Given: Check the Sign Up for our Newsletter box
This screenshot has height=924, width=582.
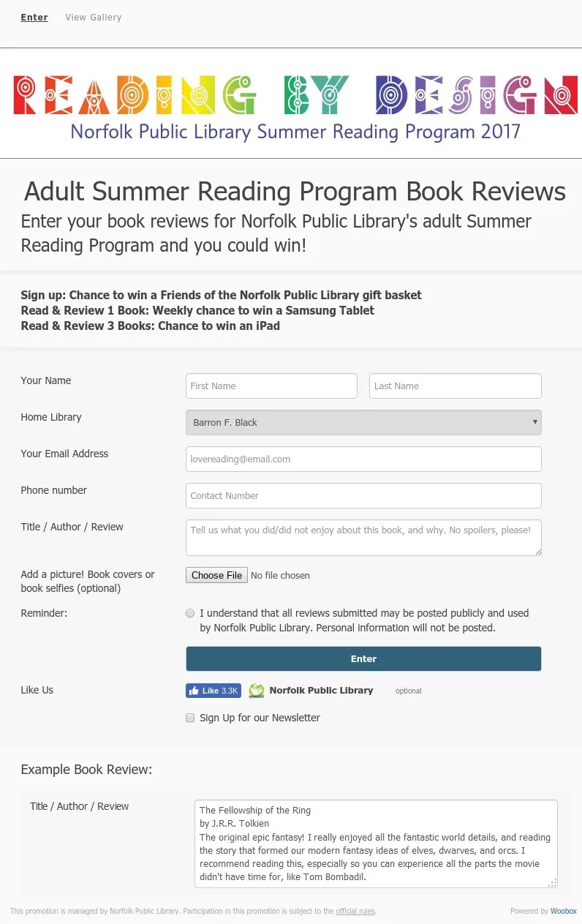Looking at the screenshot, I should click(x=190, y=718).
